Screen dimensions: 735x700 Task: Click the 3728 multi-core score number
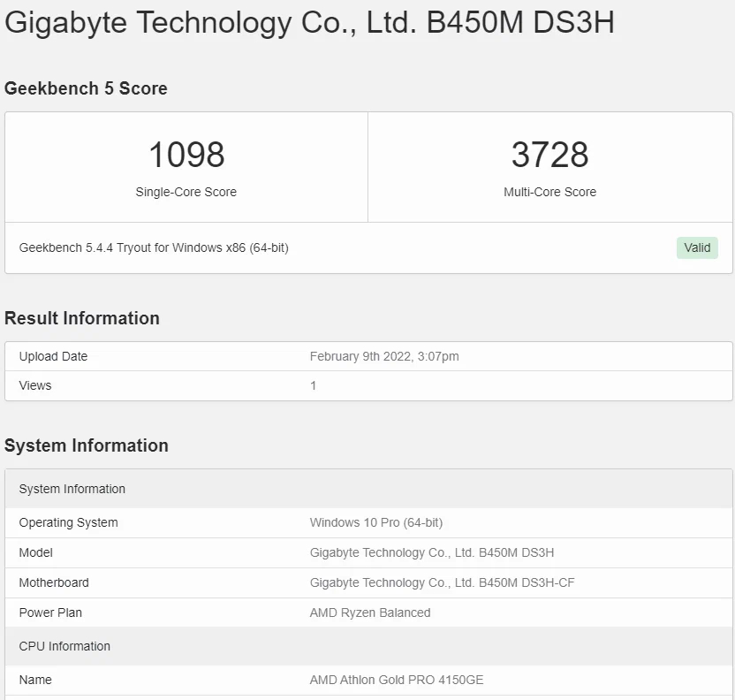click(549, 155)
